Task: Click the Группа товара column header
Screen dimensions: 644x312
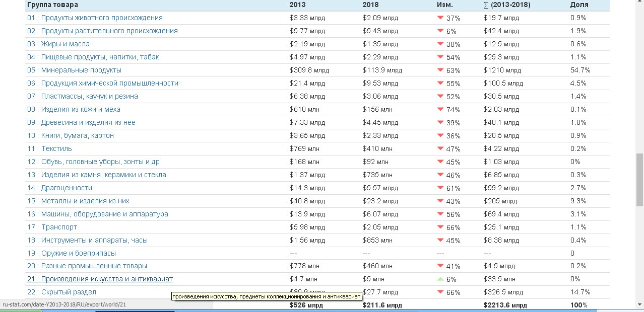Action: coord(52,5)
